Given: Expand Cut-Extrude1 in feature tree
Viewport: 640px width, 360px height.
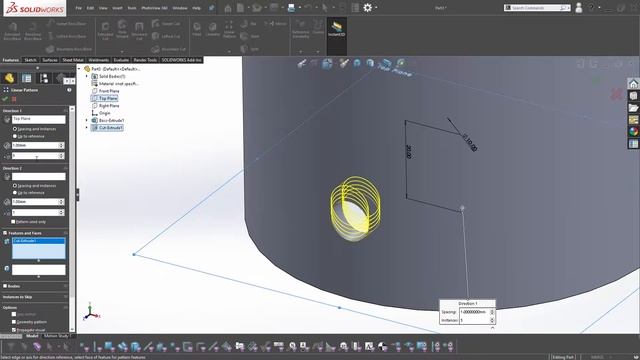Looking at the screenshot, I should click(x=87, y=128).
